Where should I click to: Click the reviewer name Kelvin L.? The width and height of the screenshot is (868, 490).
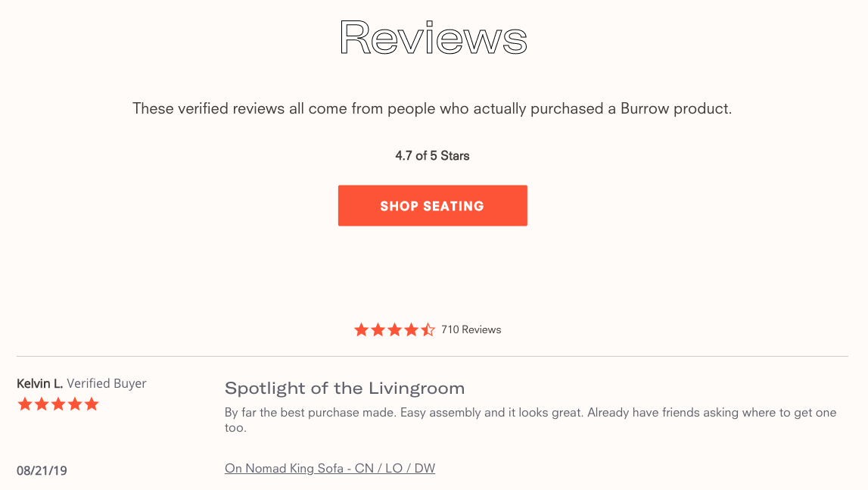coord(40,383)
